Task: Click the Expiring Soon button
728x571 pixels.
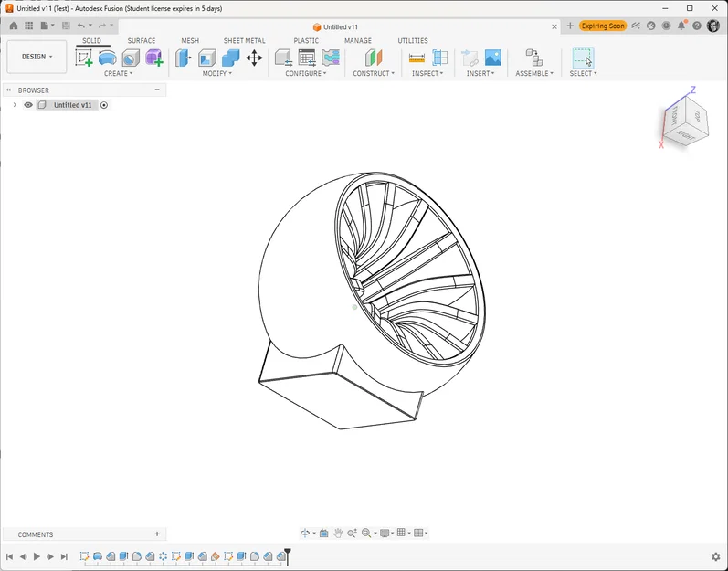Action: [603, 26]
